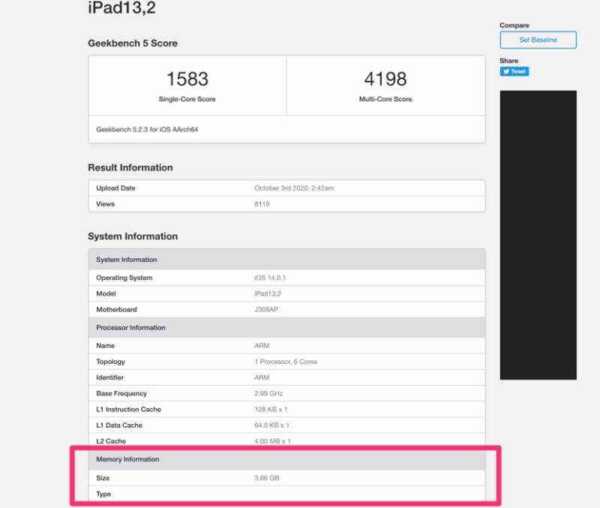Click the black advertisement panel on the right
Image resolution: width=600 pixels, height=508 pixels.
coord(538,235)
